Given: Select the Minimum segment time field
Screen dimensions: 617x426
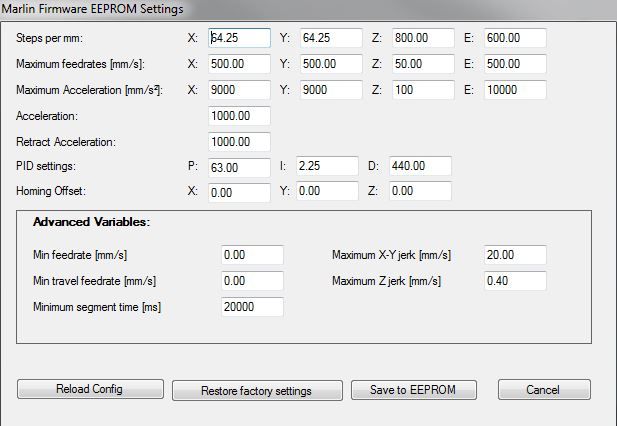Looking at the screenshot, I should [252, 307].
